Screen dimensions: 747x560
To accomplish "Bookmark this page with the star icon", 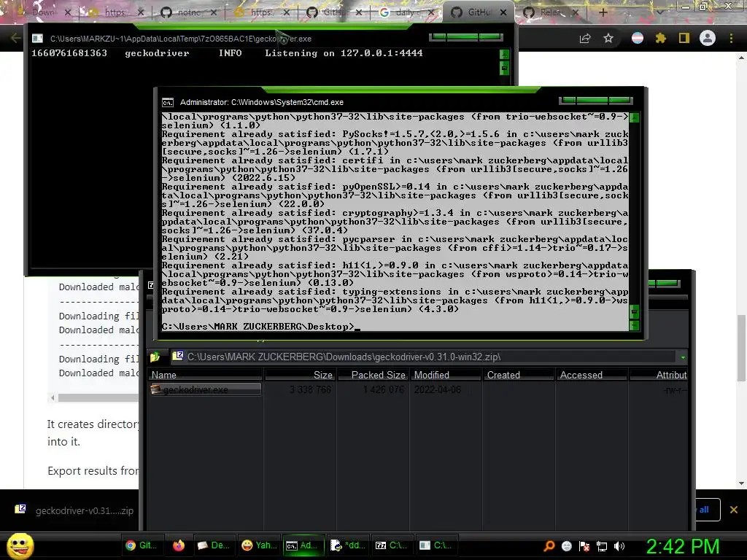I will (608, 38).
